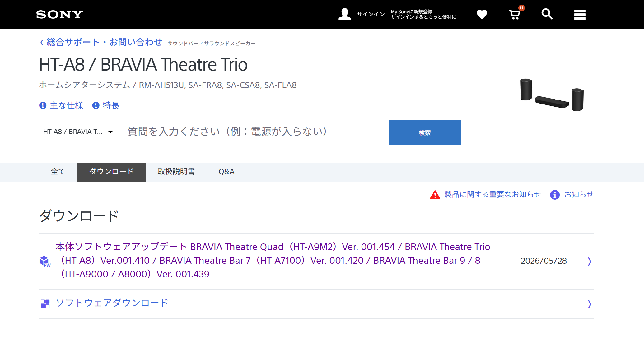The height and width of the screenshot is (338, 644).
Task: Open the sign-in user icon
Action: [x=344, y=14]
